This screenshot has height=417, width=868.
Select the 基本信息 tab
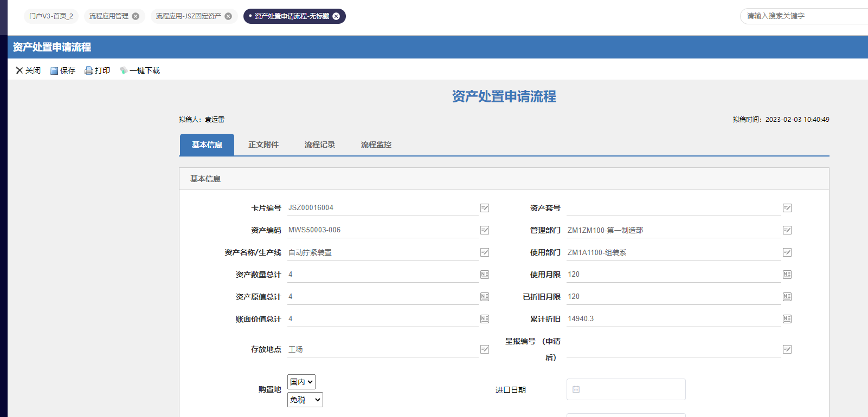[x=207, y=145]
